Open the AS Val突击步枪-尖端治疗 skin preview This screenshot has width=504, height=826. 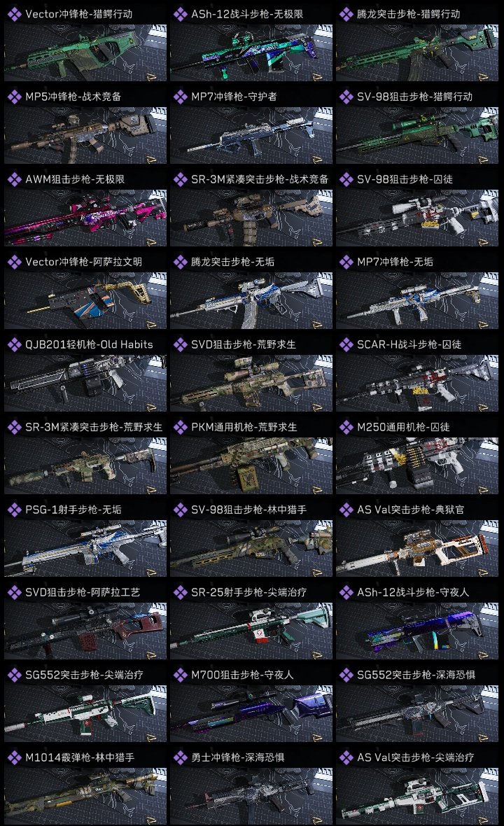tap(417, 796)
